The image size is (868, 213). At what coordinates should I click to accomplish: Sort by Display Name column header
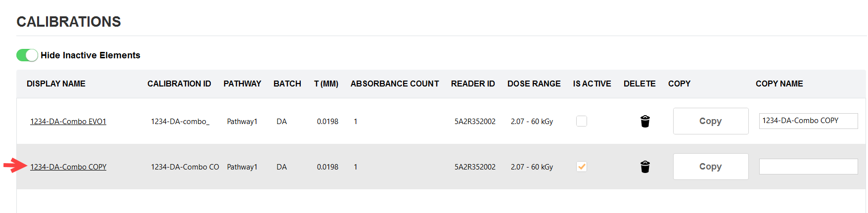(x=56, y=84)
